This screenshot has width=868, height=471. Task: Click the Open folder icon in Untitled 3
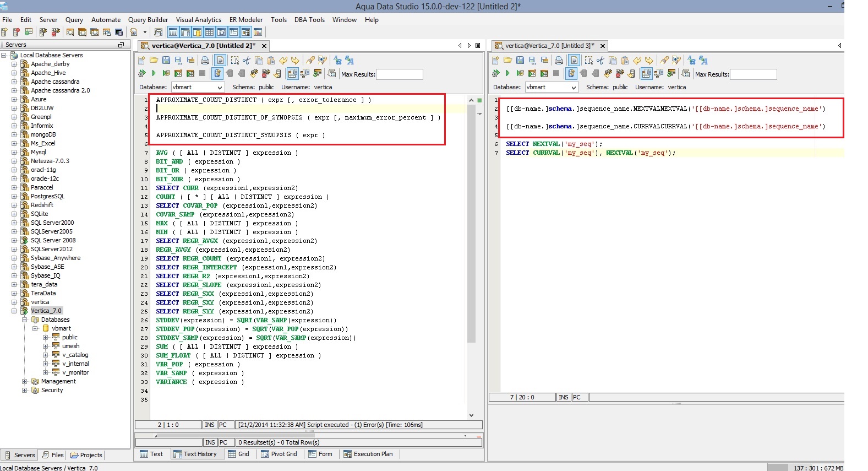507,61
